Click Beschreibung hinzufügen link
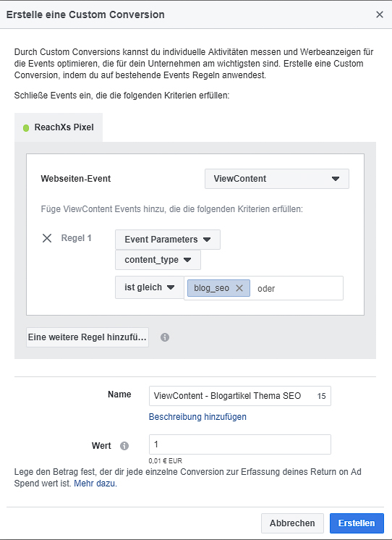 tap(197, 417)
